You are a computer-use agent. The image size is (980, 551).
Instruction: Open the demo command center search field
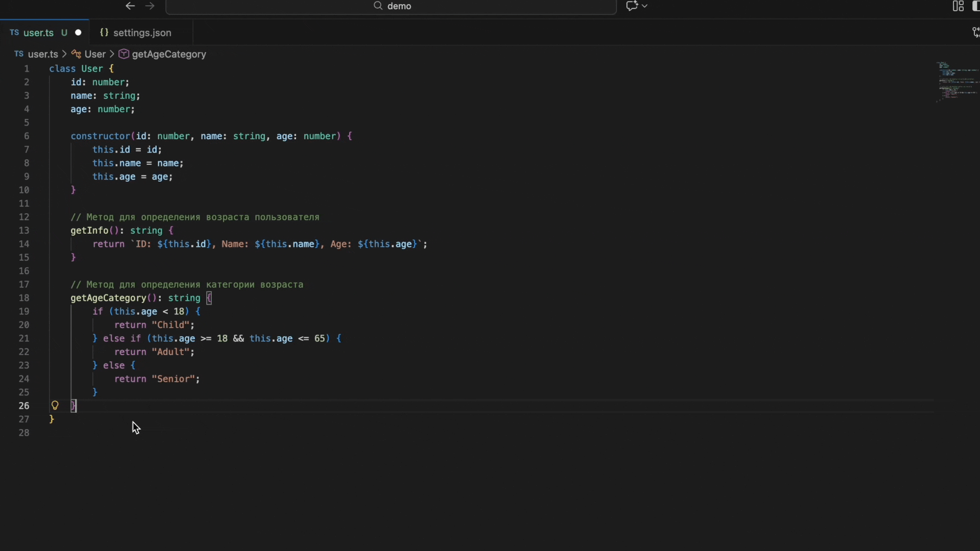(391, 6)
